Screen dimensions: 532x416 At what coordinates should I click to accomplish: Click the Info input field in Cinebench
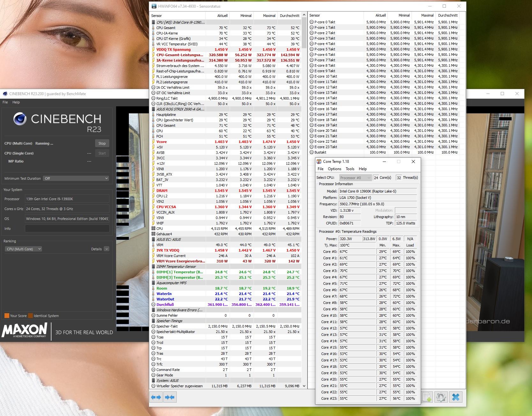point(67,229)
